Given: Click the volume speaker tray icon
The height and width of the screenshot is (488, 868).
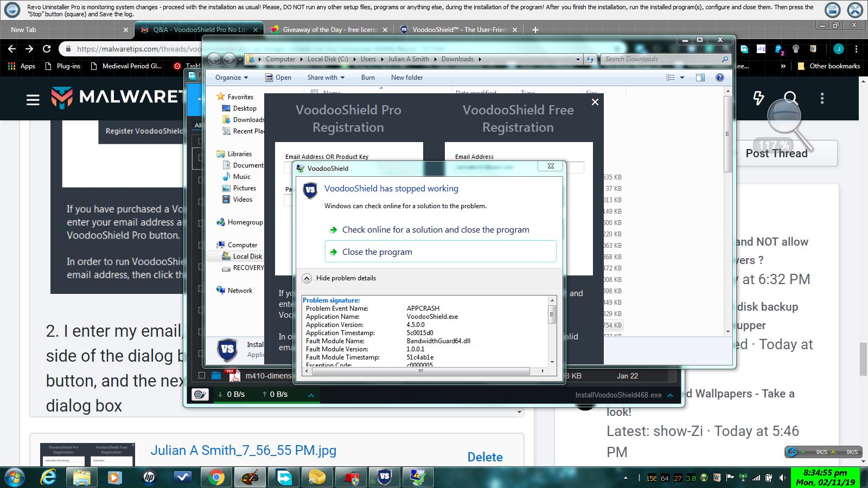Looking at the screenshot, I should pos(782,478).
